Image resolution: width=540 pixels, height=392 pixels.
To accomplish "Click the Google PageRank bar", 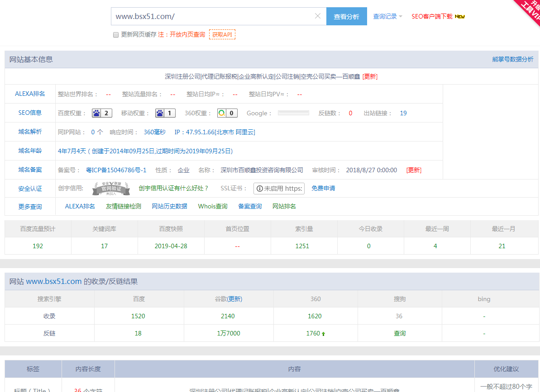I will pyautogui.click(x=293, y=113).
